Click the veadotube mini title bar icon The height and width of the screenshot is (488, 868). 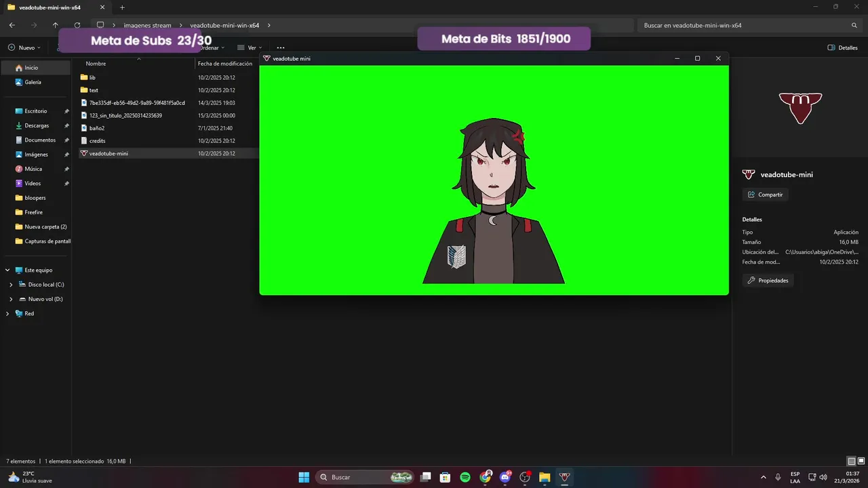pyautogui.click(x=267, y=58)
